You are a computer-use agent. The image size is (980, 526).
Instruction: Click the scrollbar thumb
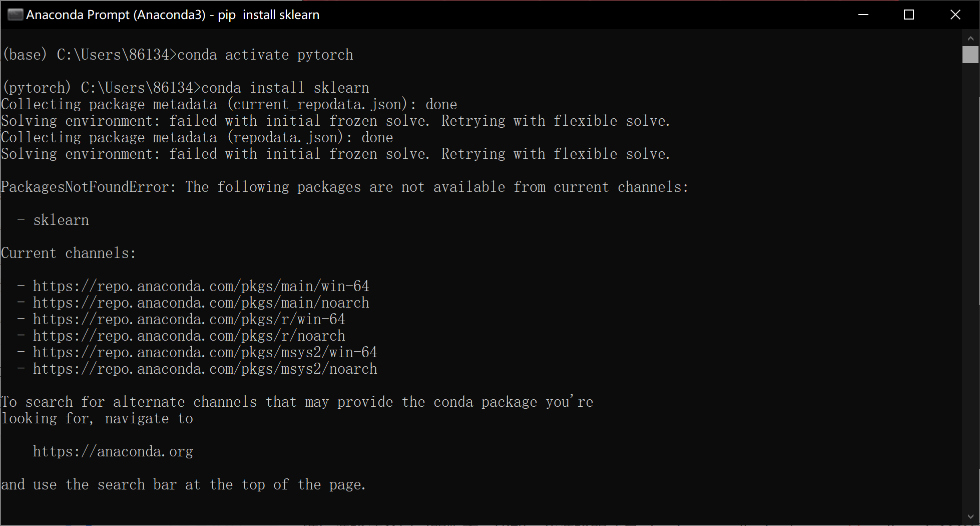point(970,55)
